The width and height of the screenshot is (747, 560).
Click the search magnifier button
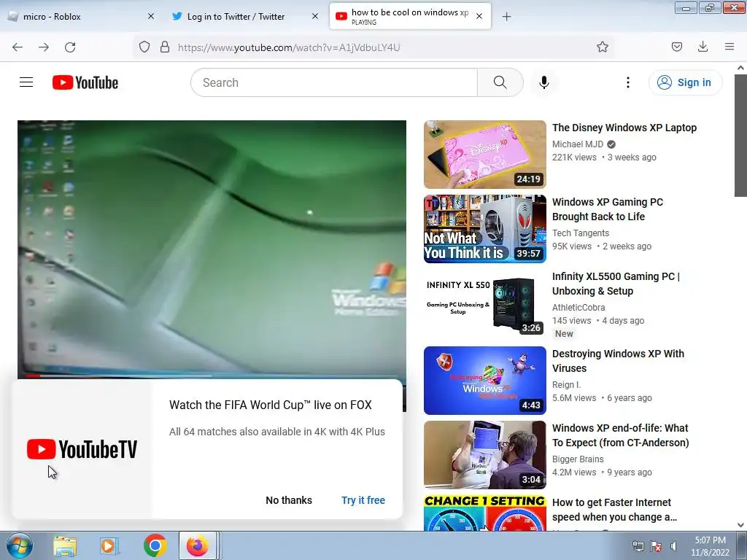[500, 82]
